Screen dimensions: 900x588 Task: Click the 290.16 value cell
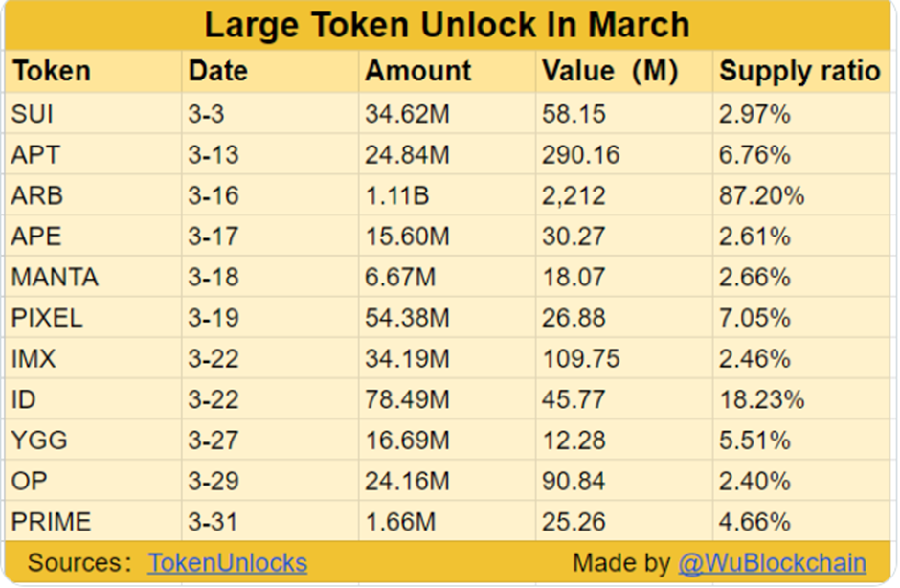(x=580, y=155)
